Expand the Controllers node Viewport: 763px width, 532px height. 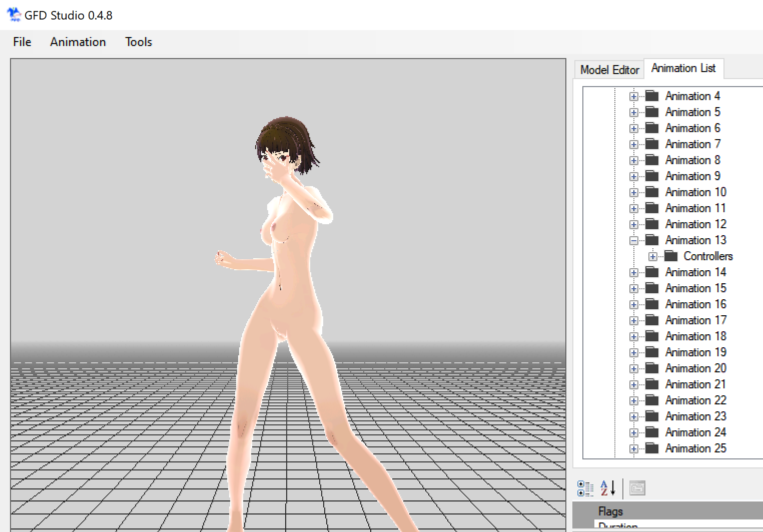(x=653, y=257)
